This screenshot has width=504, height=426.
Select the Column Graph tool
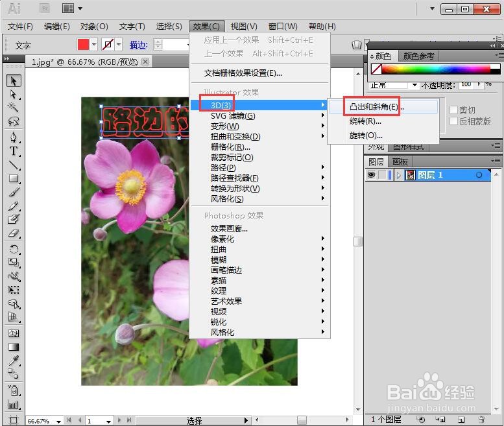13,404
